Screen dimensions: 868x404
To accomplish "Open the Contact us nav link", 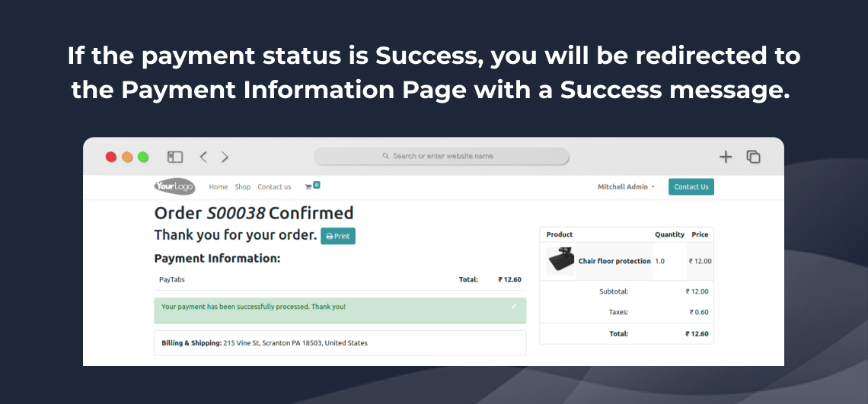I will (x=274, y=187).
